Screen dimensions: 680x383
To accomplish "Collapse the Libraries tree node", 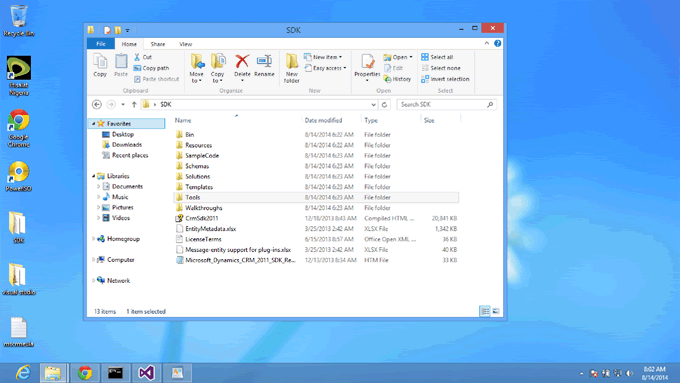I will point(93,176).
